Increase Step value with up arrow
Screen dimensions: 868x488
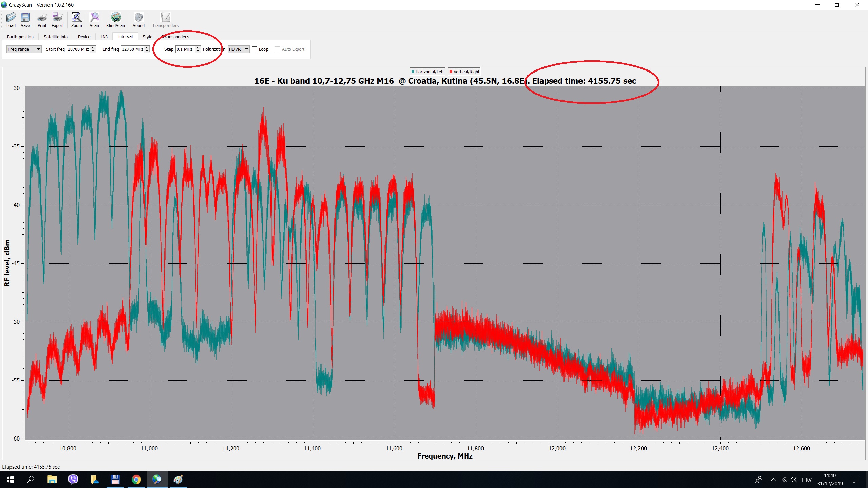pyautogui.click(x=198, y=48)
